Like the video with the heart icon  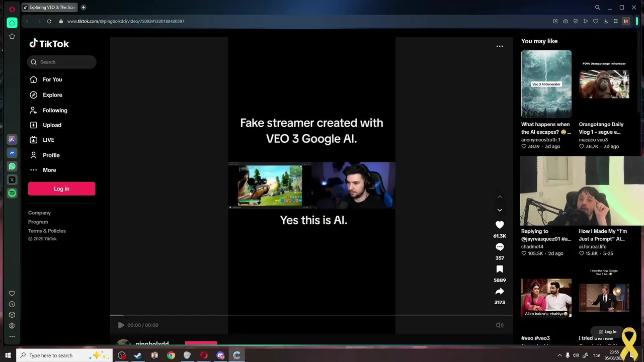[x=500, y=225]
